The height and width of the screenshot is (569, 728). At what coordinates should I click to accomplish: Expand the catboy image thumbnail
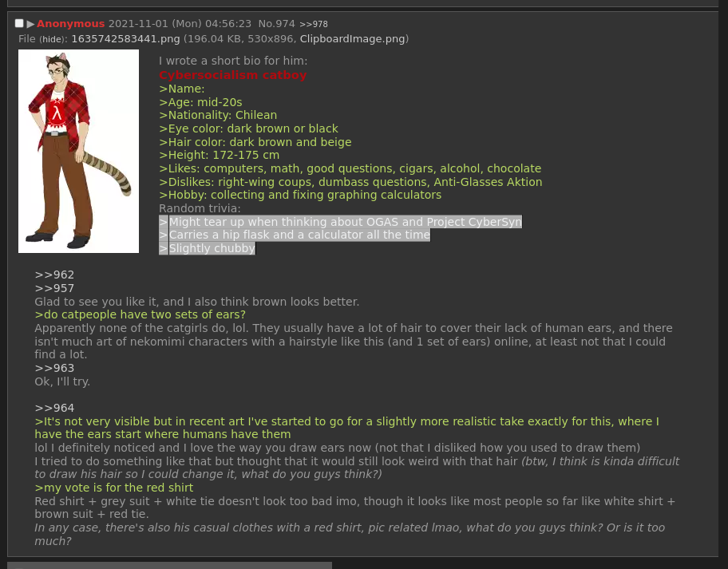[78, 152]
